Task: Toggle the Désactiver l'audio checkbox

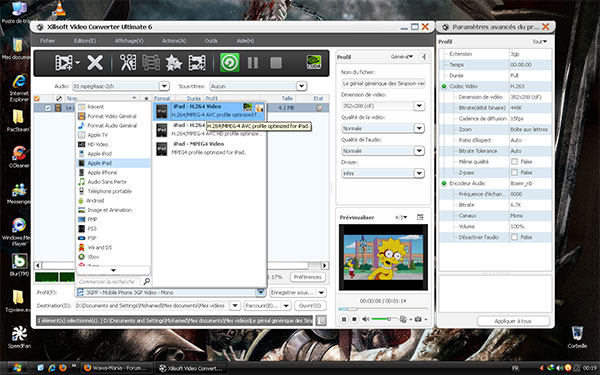Action: (x=514, y=237)
